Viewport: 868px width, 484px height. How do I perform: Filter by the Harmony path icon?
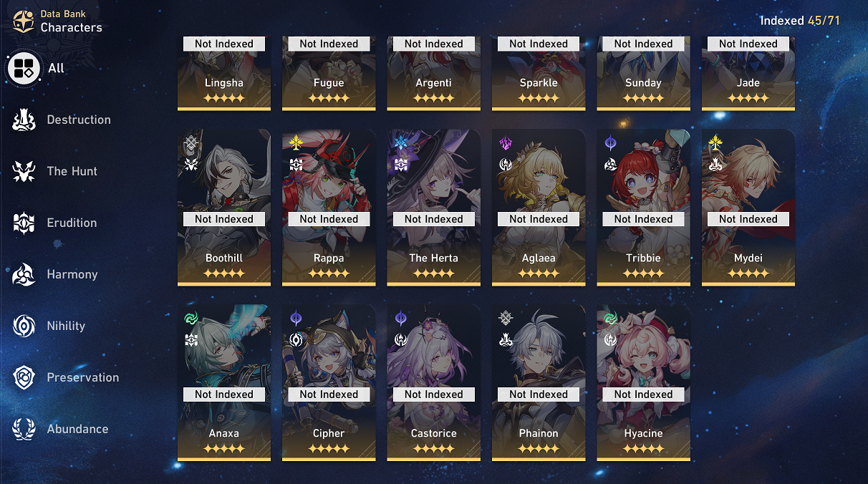(24, 275)
